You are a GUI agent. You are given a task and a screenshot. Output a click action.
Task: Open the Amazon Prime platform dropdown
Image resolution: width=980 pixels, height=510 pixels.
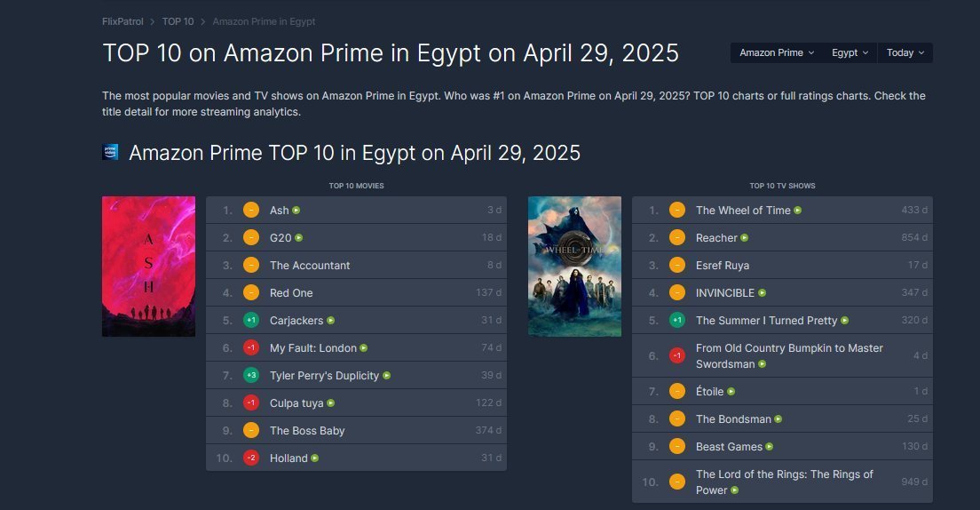click(777, 52)
